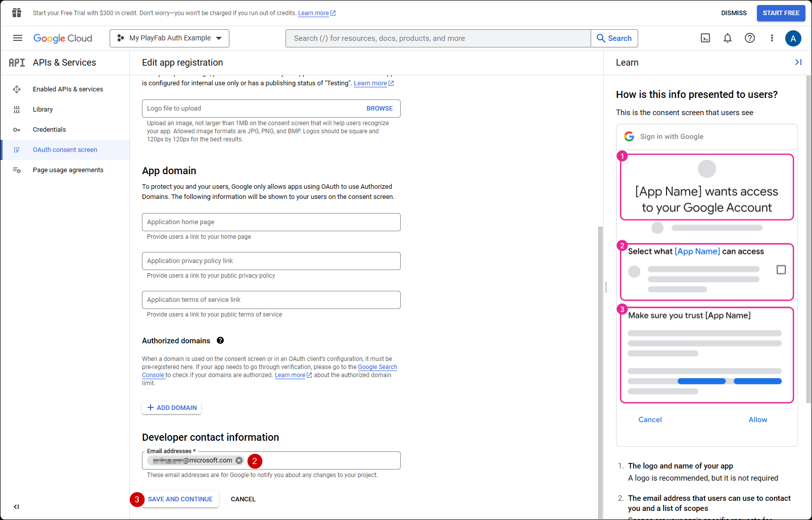
Task: Click the account avatar
Action: 793,38
